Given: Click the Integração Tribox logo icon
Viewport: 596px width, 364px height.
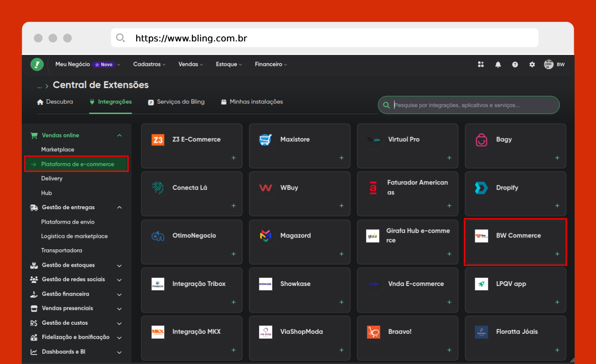Looking at the screenshot, I should 158,284.
